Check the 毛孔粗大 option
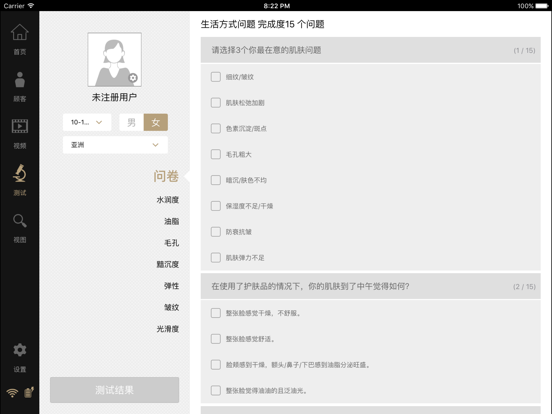The height and width of the screenshot is (414, 552). click(x=216, y=154)
